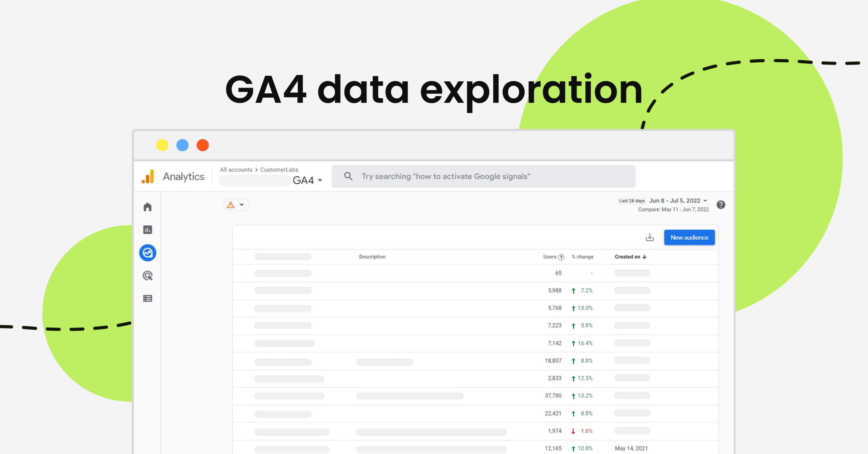Open the Configure list icon
The image size is (868, 454).
[x=147, y=298]
